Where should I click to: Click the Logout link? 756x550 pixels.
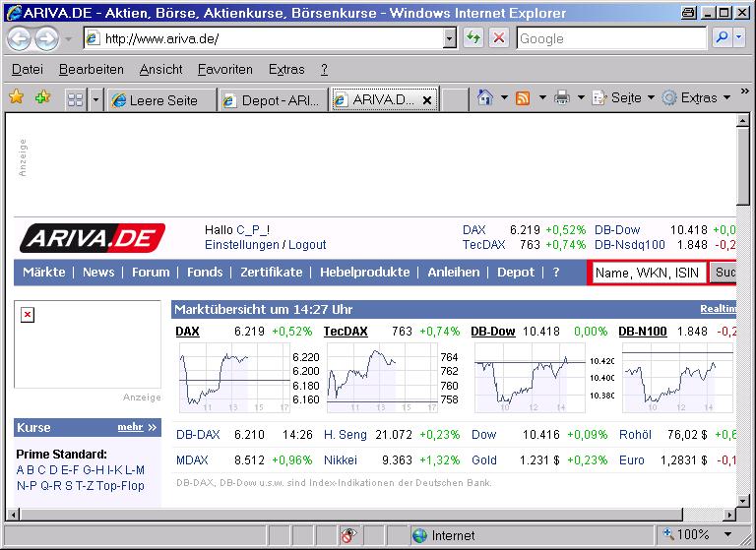click(x=307, y=245)
